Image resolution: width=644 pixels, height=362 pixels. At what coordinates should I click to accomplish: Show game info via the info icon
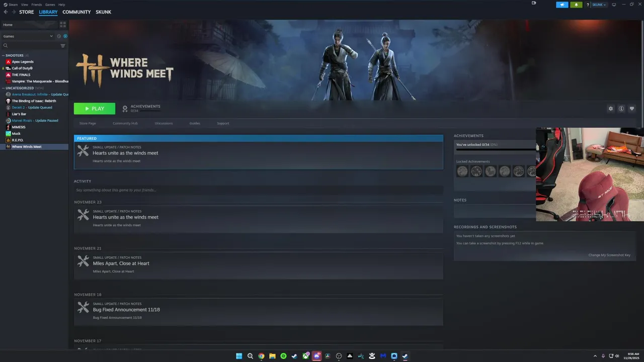621,109
